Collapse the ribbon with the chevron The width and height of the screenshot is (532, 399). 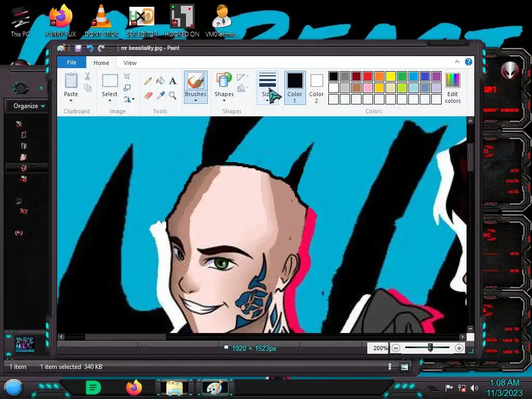[457, 62]
